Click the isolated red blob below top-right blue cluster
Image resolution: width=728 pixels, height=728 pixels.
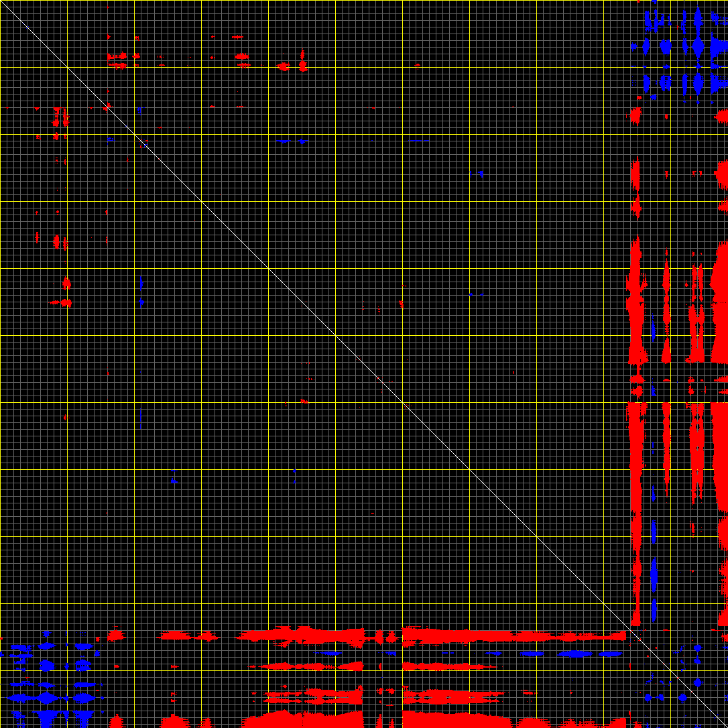635,116
